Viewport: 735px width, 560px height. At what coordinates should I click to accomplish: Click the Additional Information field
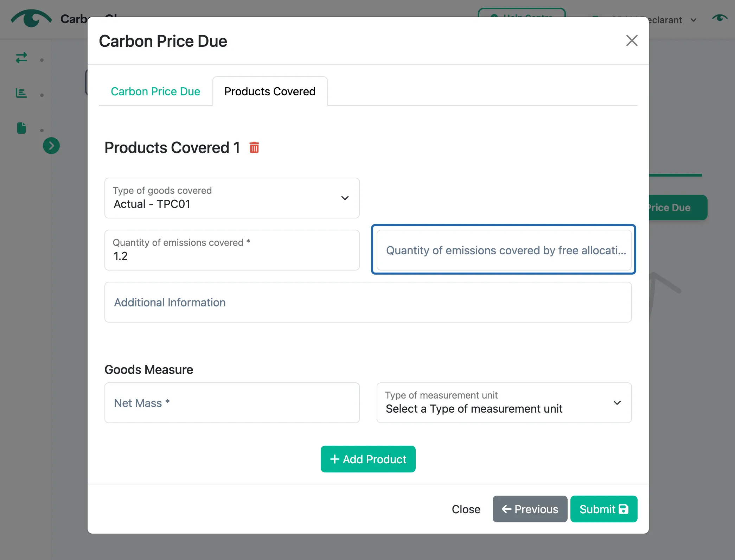(368, 302)
